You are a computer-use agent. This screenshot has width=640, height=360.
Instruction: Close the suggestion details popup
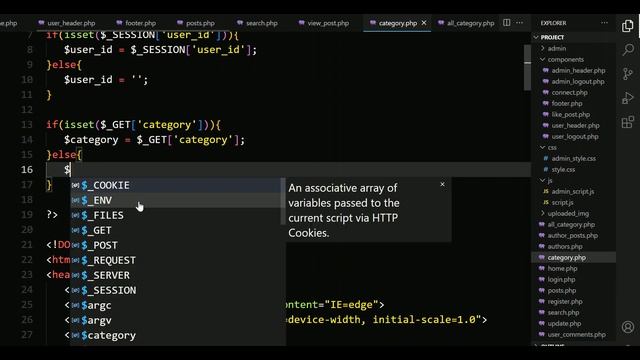(442, 184)
